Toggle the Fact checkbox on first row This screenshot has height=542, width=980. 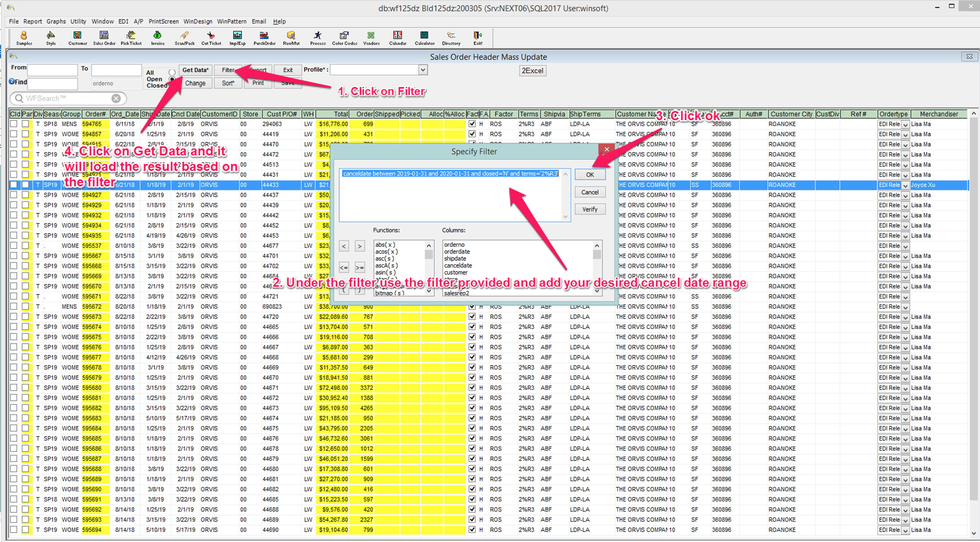472,124
